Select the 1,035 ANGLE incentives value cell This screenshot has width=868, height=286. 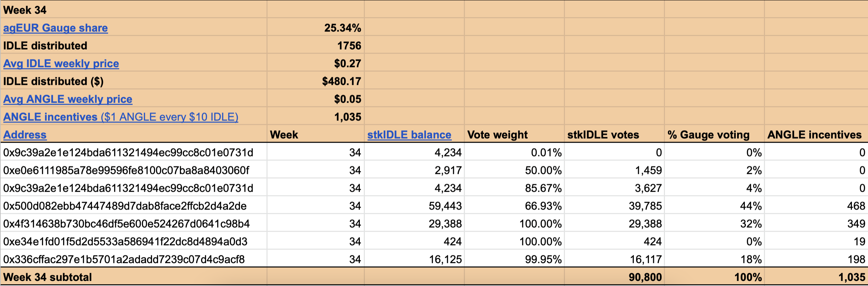click(316, 117)
